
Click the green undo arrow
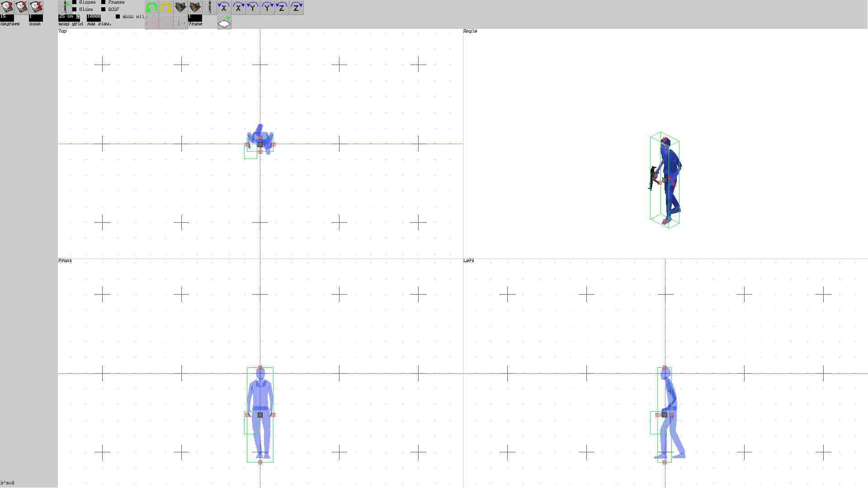(151, 7)
